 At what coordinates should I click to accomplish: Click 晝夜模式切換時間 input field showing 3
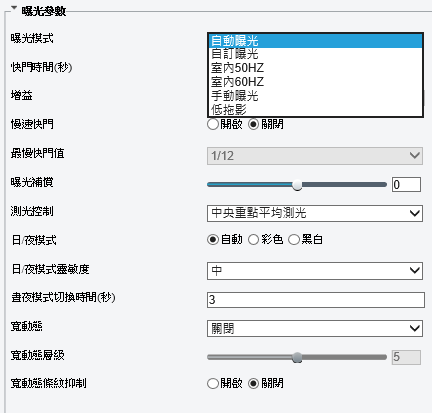(316, 300)
